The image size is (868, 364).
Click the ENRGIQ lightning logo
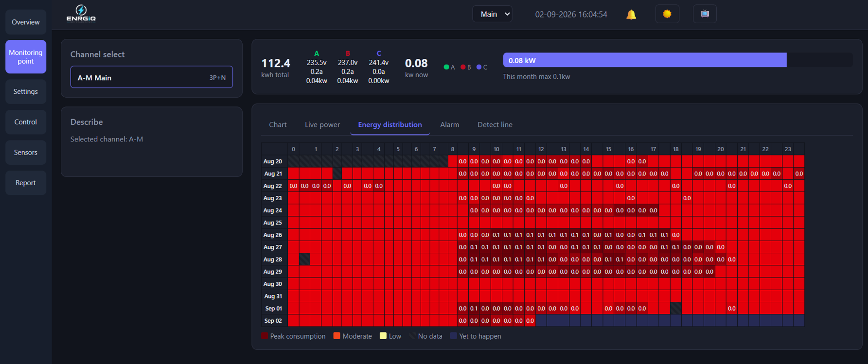(81, 14)
